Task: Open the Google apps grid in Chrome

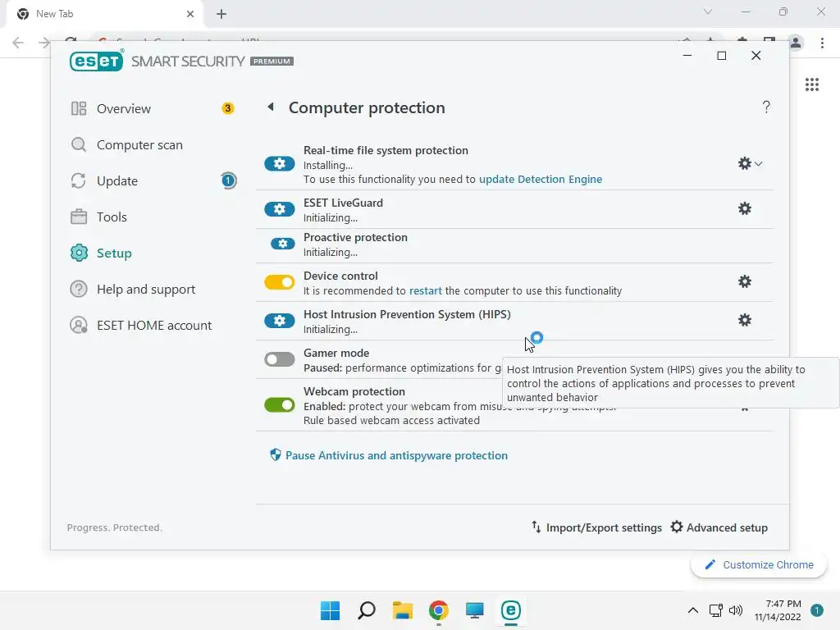Action: tap(811, 84)
